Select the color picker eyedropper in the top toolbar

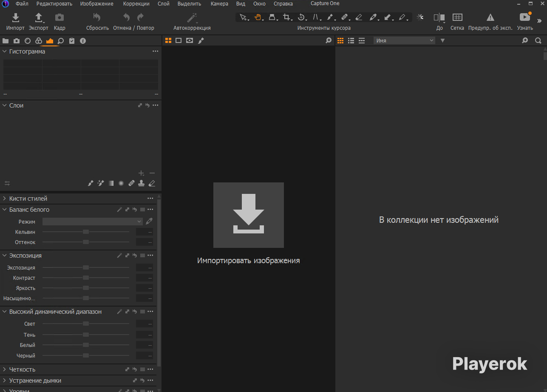pos(373,17)
